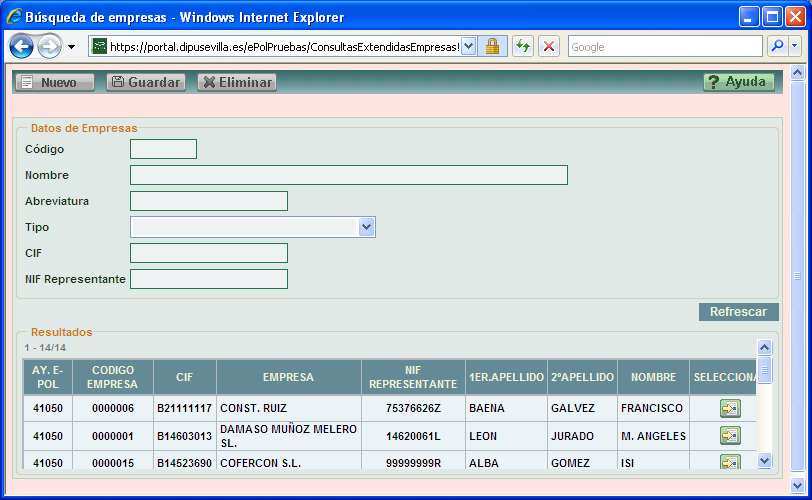Click the search magnifier icon
The image size is (812, 500).
(x=776, y=46)
